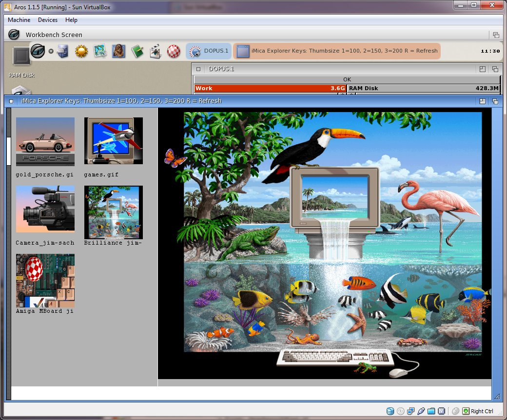Click the thumbnail list vertical scrollbar handle
This screenshot has height=420, width=507.
8,152
